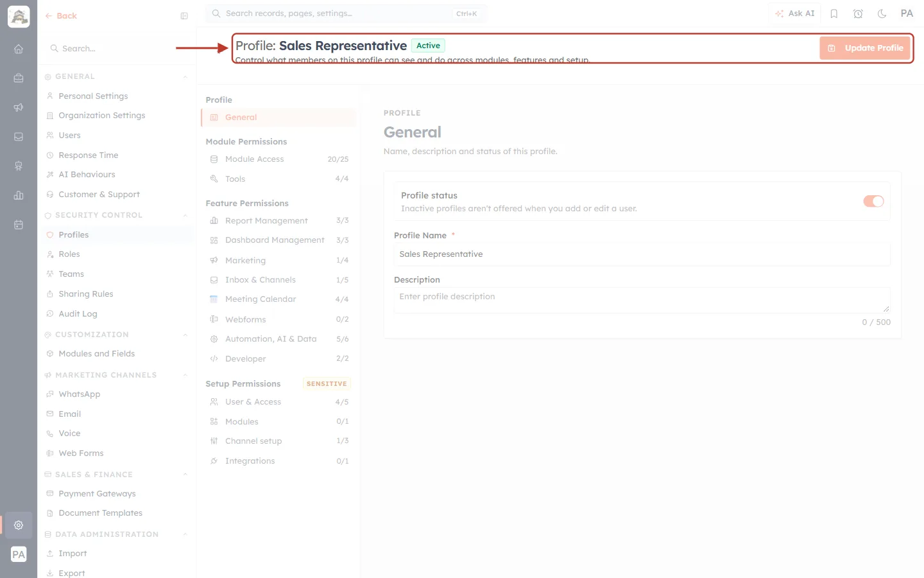Open the megaphone marketing icon in rail
The width and height of the screenshot is (924, 578).
click(19, 107)
